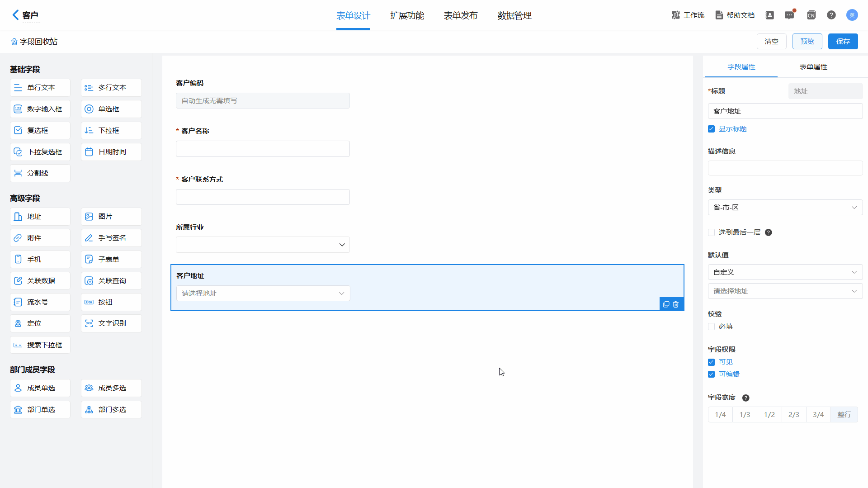Click the 保存 save button
This screenshot has width=868, height=488.
pyautogui.click(x=843, y=42)
